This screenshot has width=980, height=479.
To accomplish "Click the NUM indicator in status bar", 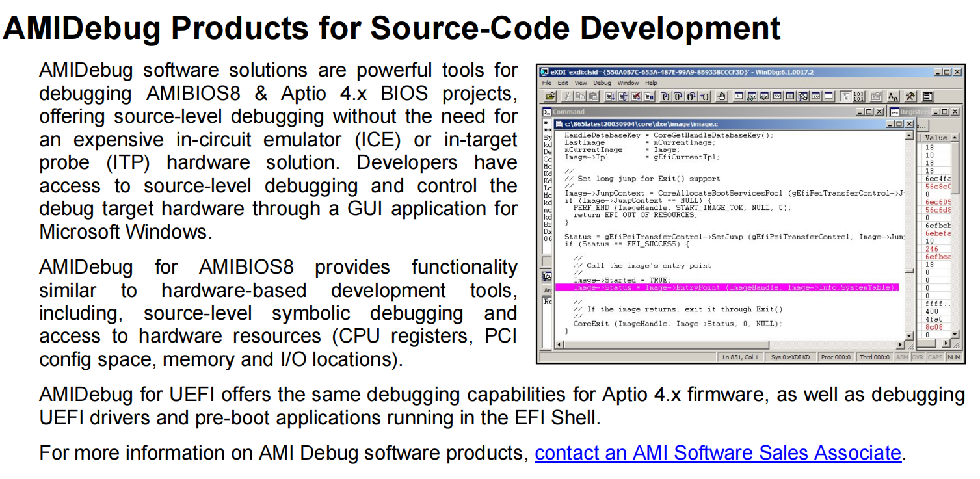I will (x=954, y=357).
